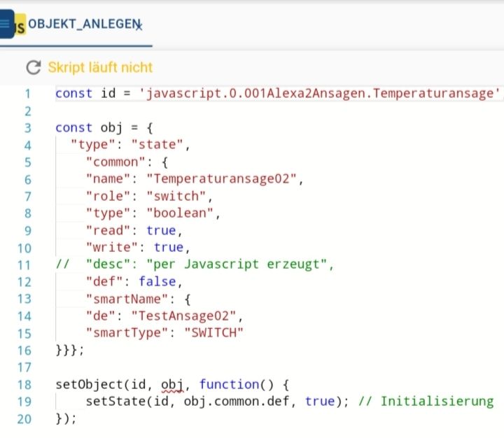Click the "read": true line
Viewport: 504px width, 438px height.
point(134,230)
